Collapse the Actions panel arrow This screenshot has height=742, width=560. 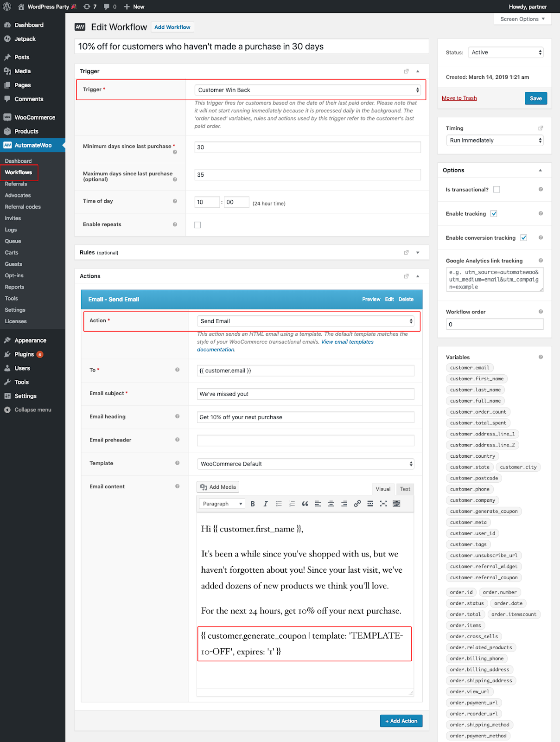click(418, 276)
